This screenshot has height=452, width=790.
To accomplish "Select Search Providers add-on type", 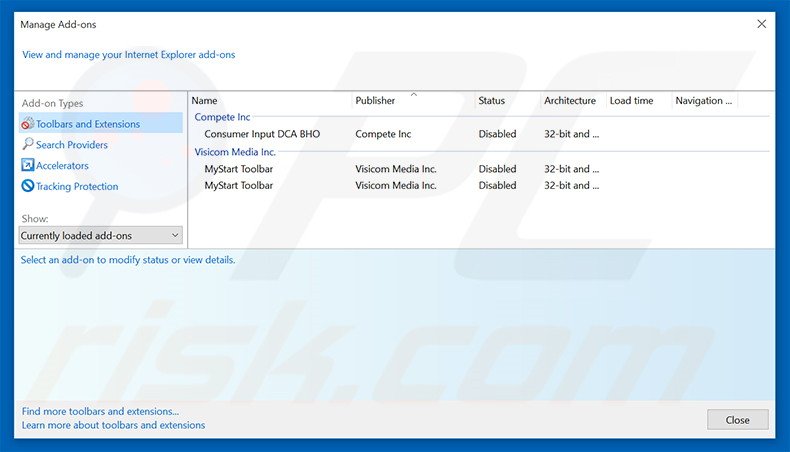I will click(72, 145).
